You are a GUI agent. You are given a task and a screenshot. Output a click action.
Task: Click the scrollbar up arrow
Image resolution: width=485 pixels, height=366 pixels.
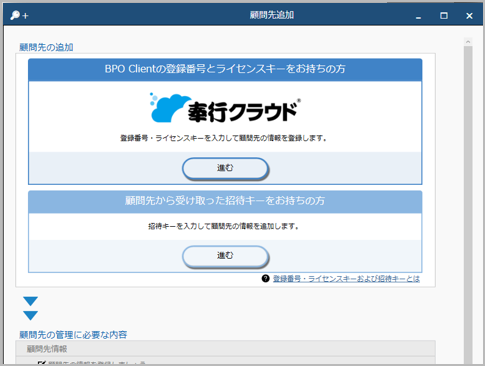pyautogui.click(x=468, y=42)
